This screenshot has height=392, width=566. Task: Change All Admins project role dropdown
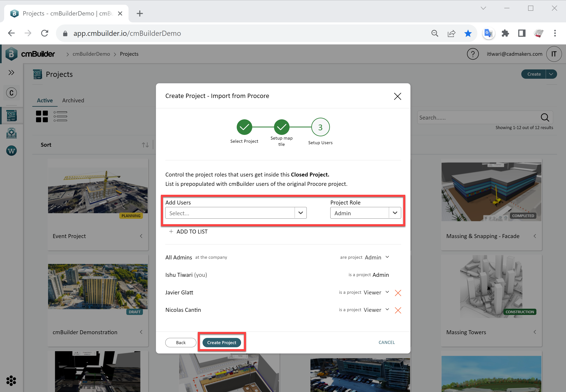tap(377, 257)
